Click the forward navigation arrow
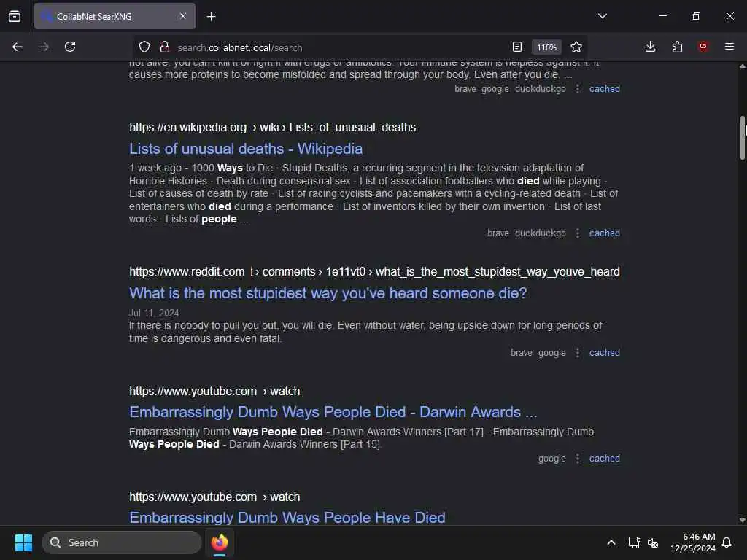This screenshot has width=747, height=560. [x=44, y=47]
